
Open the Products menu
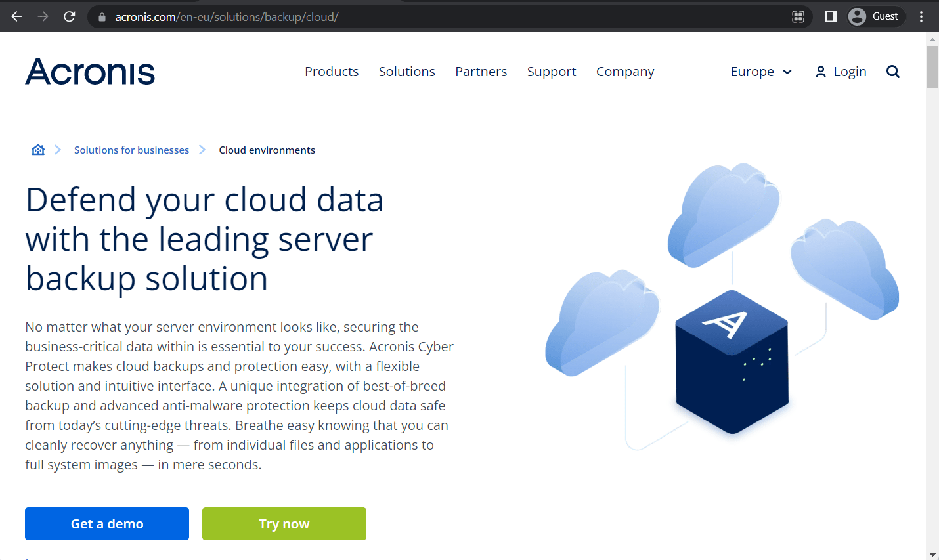point(332,72)
